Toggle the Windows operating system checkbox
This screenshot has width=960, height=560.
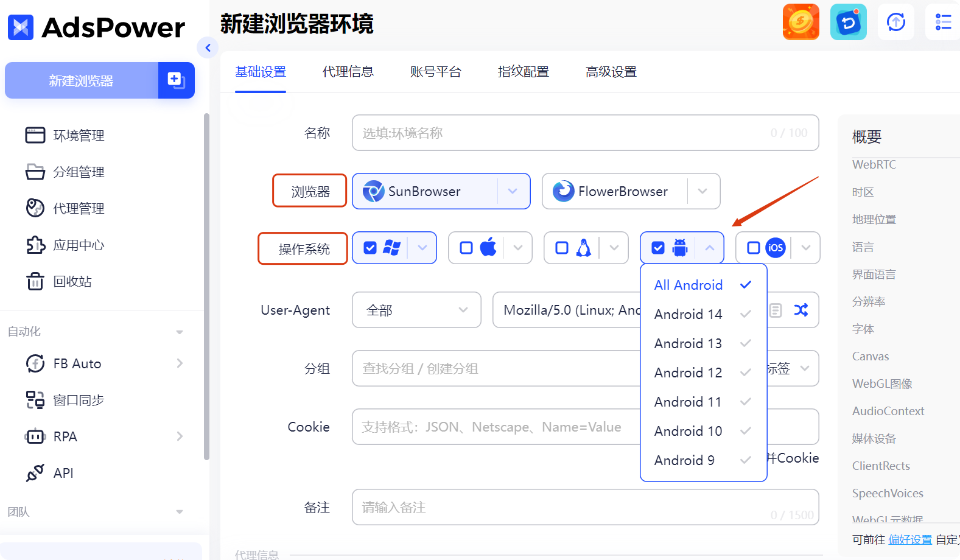370,248
